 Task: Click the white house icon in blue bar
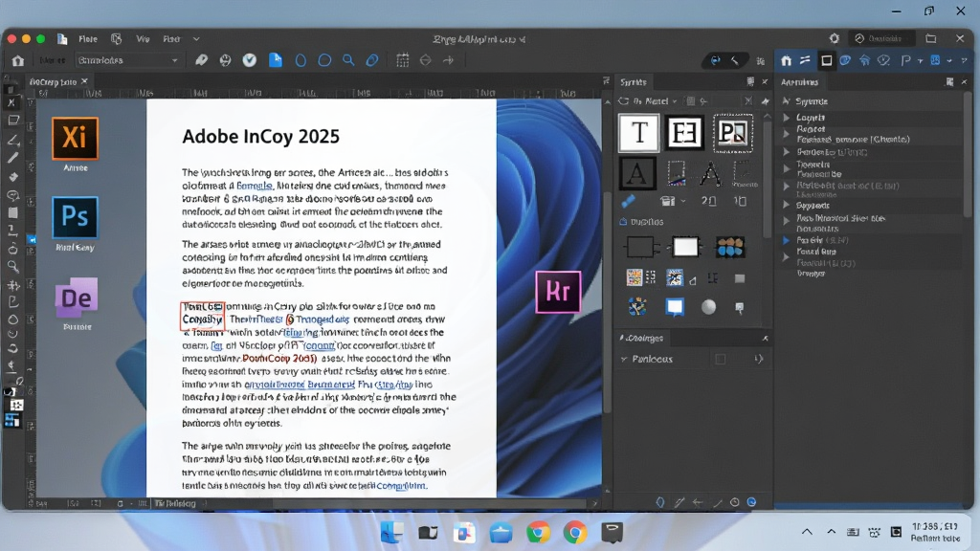(787, 60)
